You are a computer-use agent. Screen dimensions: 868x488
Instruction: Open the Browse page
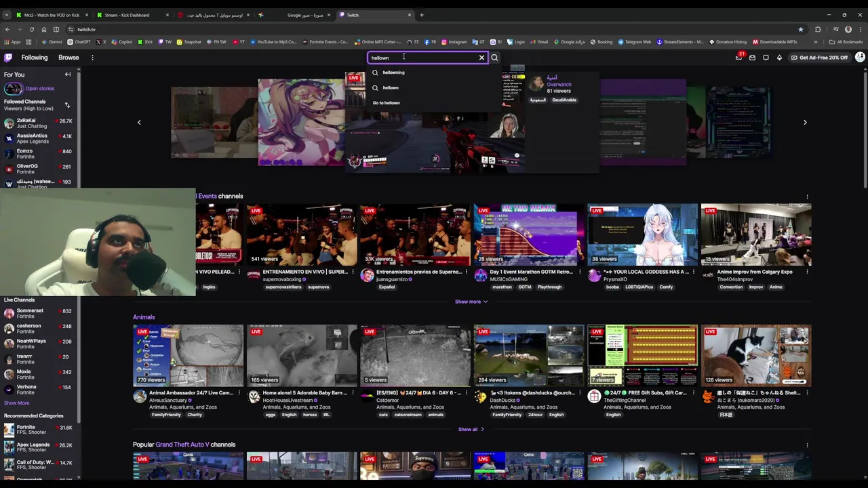point(68,58)
